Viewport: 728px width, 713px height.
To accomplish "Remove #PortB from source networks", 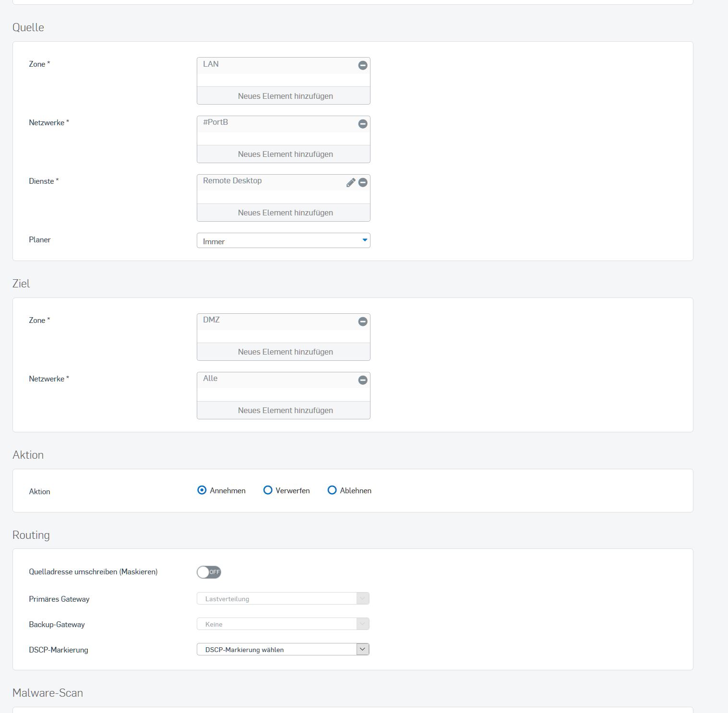I will coord(363,124).
